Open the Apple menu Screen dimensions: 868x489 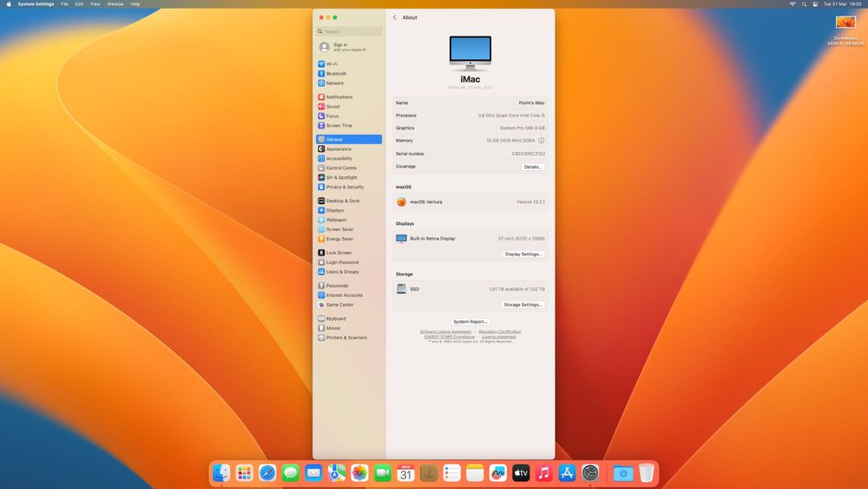9,3
